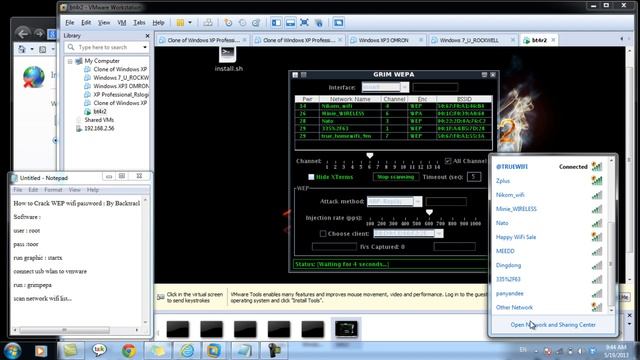Take a snapshot with the clock toolbar icon
This screenshot has width=640, height=360.
click(228, 23)
